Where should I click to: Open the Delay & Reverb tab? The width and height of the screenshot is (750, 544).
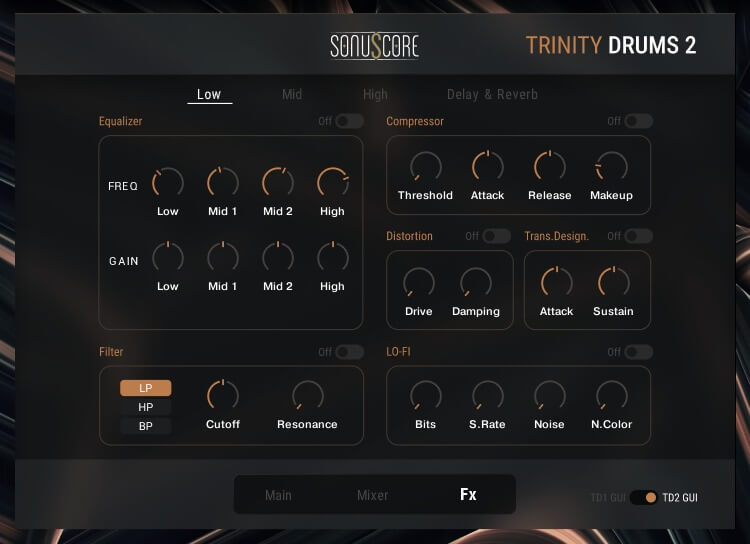tap(492, 95)
